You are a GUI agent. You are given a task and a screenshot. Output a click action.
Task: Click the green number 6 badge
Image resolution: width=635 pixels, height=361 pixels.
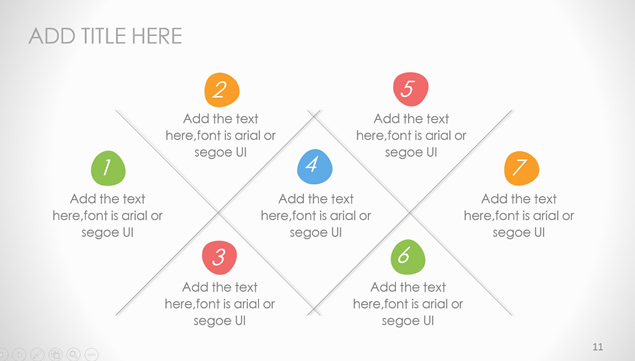click(x=408, y=257)
